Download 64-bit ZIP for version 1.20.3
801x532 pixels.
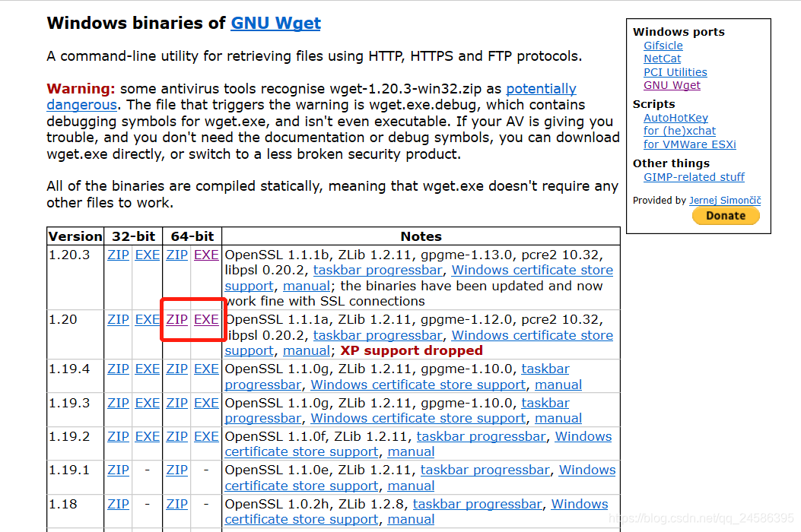click(176, 255)
